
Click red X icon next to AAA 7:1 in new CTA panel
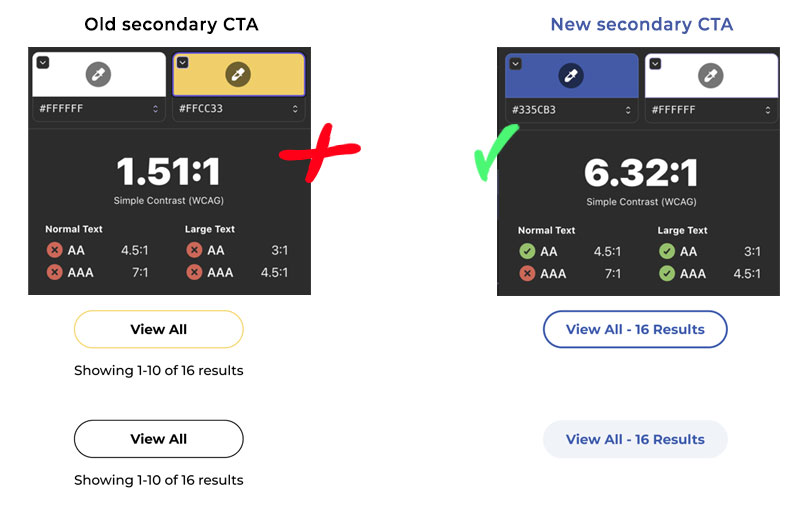527,274
